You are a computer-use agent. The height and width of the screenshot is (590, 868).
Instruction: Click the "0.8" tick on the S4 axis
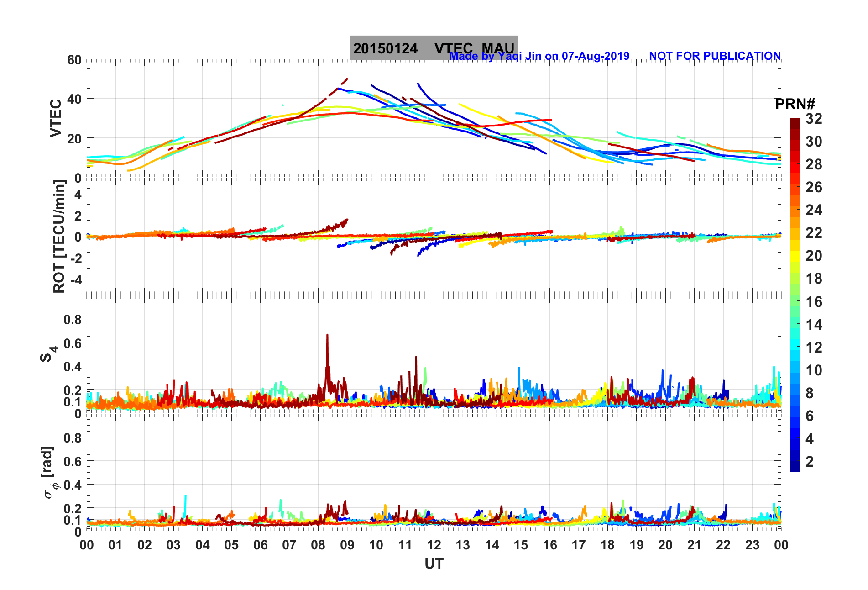point(73,319)
